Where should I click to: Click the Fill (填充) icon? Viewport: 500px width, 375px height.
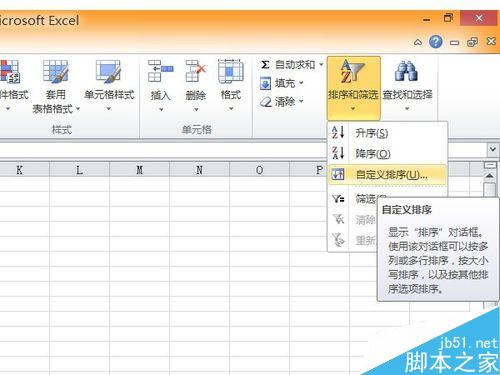pyautogui.click(x=265, y=83)
